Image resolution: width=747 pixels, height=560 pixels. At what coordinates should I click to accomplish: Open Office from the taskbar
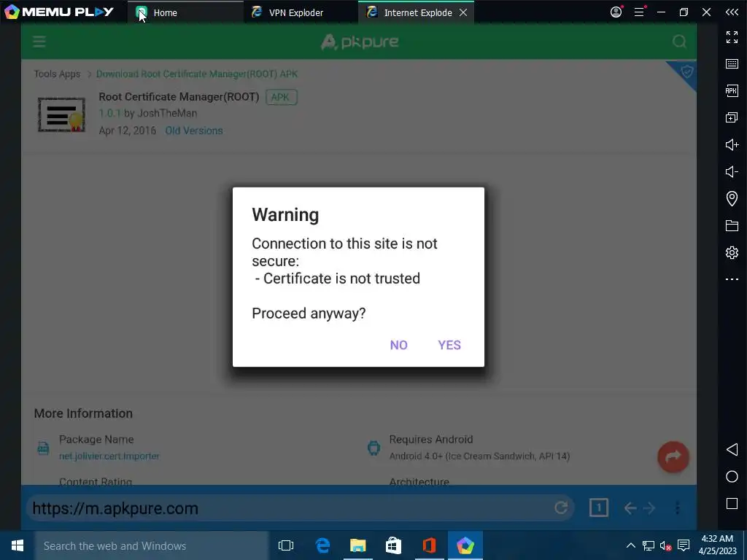pyautogui.click(x=429, y=545)
